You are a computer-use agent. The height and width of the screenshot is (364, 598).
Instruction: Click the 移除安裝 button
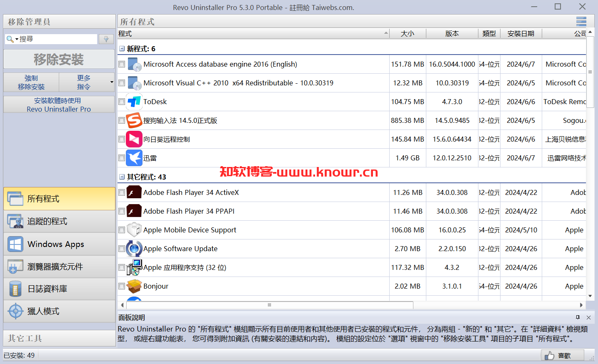click(x=59, y=59)
